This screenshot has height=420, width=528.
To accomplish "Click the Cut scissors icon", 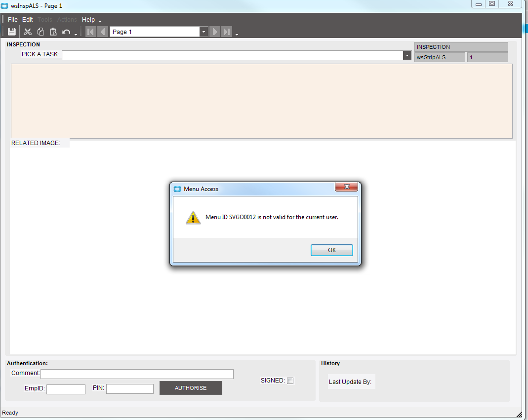I will 28,32.
